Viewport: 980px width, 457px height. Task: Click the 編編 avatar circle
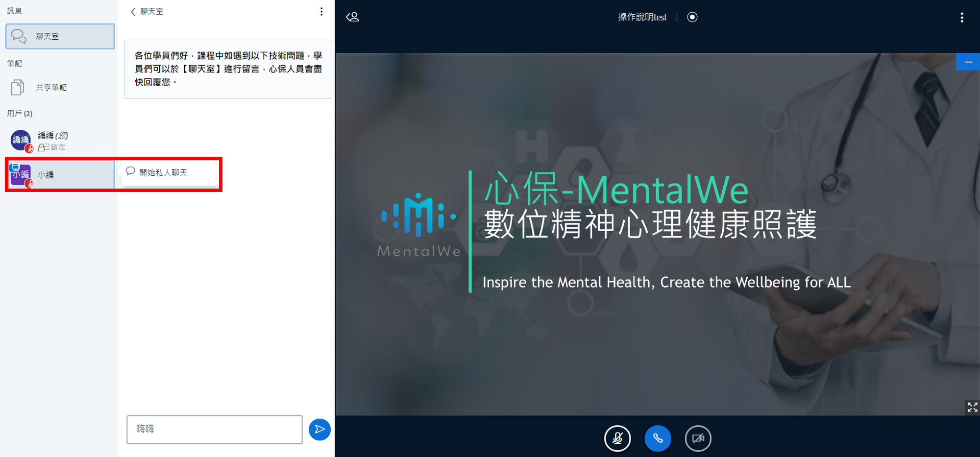pos(21,140)
